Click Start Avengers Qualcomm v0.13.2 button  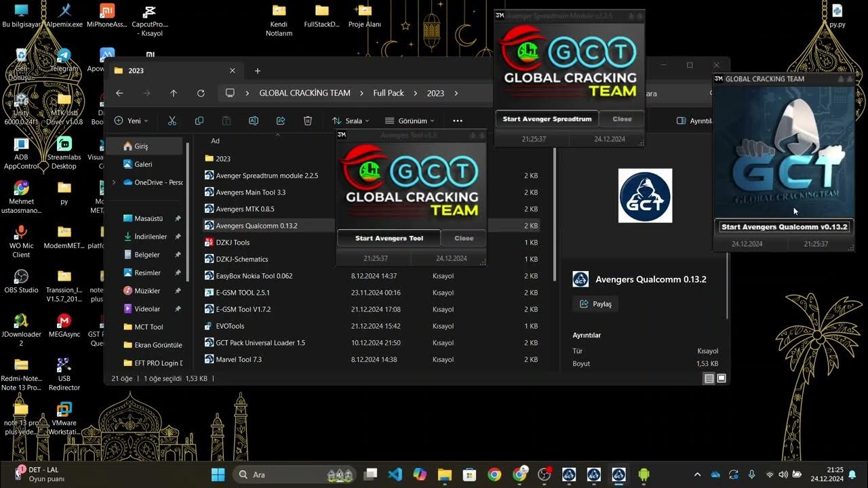785,227
